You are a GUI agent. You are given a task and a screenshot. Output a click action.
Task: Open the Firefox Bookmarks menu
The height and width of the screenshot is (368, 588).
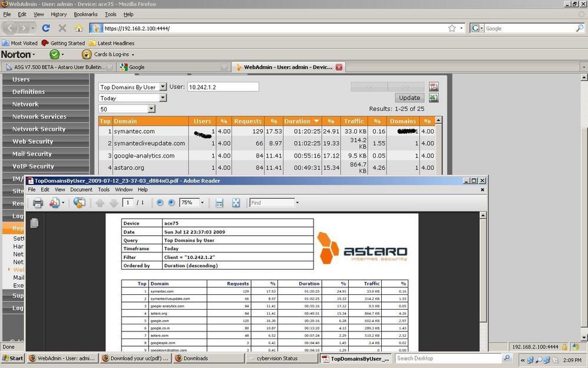(x=85, y=14)
